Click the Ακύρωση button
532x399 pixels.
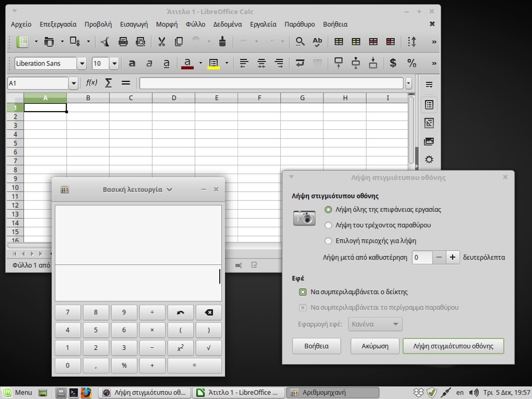coord(375,346)
